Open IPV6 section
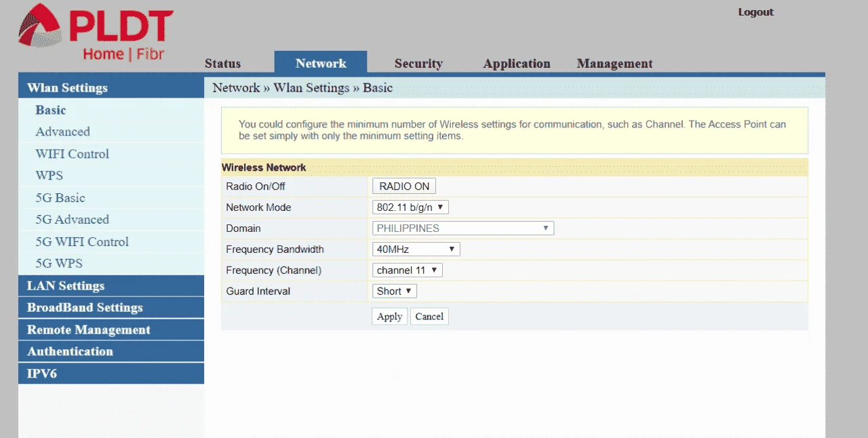Image resolution: width=868 pixels, height=438 pixels. (x=111, y=373)
